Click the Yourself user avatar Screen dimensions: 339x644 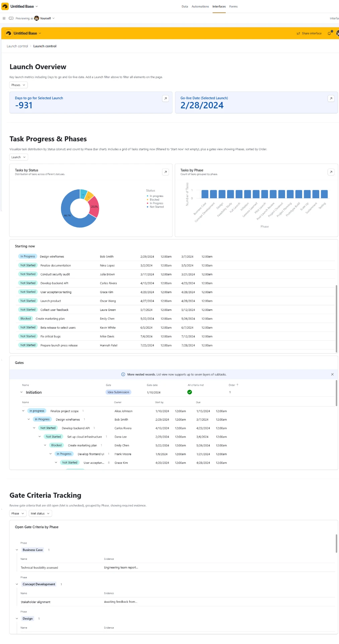(x=37, y=18)
